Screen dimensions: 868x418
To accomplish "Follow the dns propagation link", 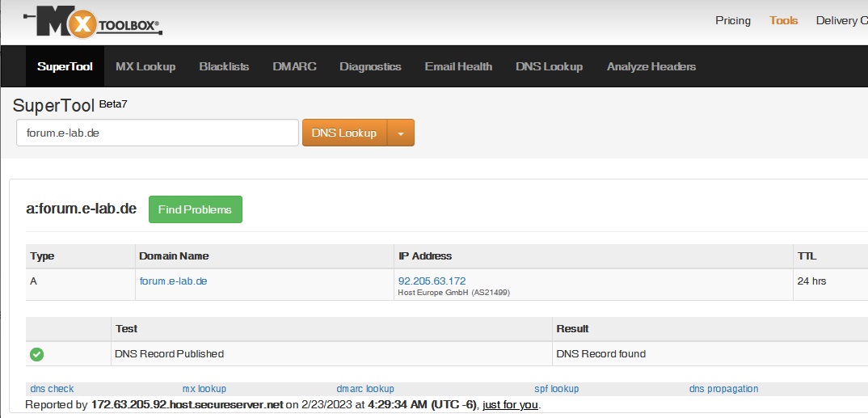I will click(x=723, y=389).
